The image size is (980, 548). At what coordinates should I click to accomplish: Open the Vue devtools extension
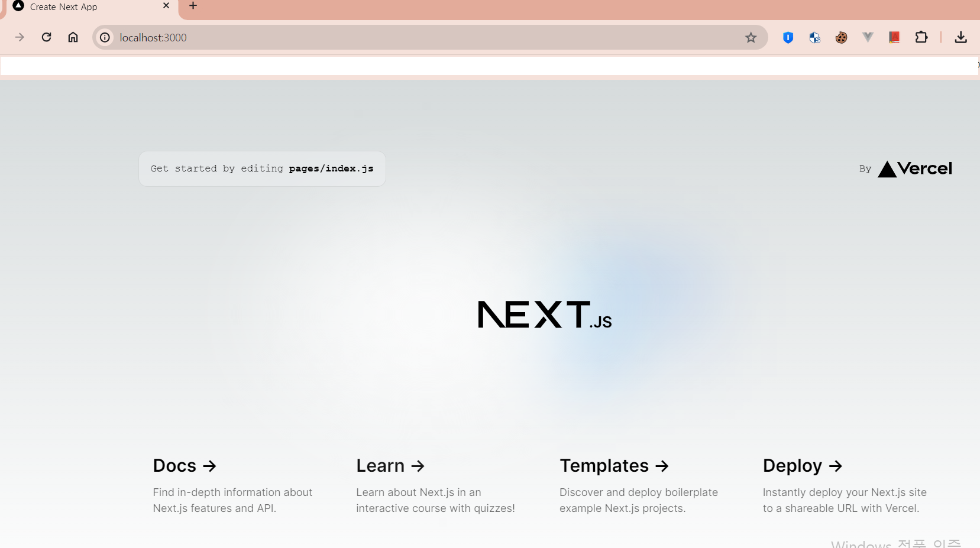868,37
